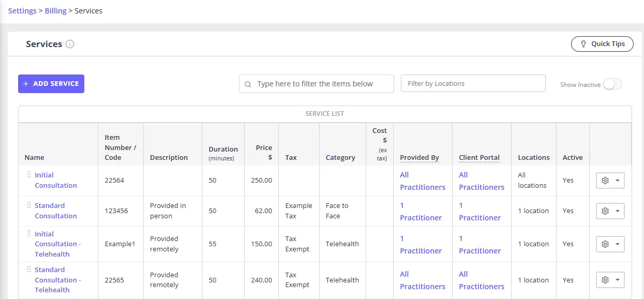The width and height of the screenshot is (644, 299).
Task: Click item code 123456
Action: 116,211
